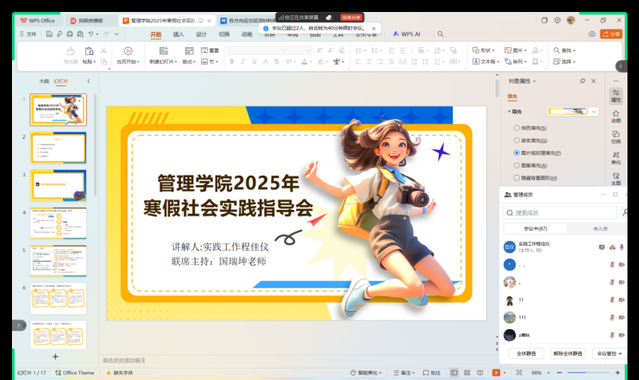This screenshot has width=639, height=380.
Task: Click the play from current slide icon
Action: (x=128, y=51)
